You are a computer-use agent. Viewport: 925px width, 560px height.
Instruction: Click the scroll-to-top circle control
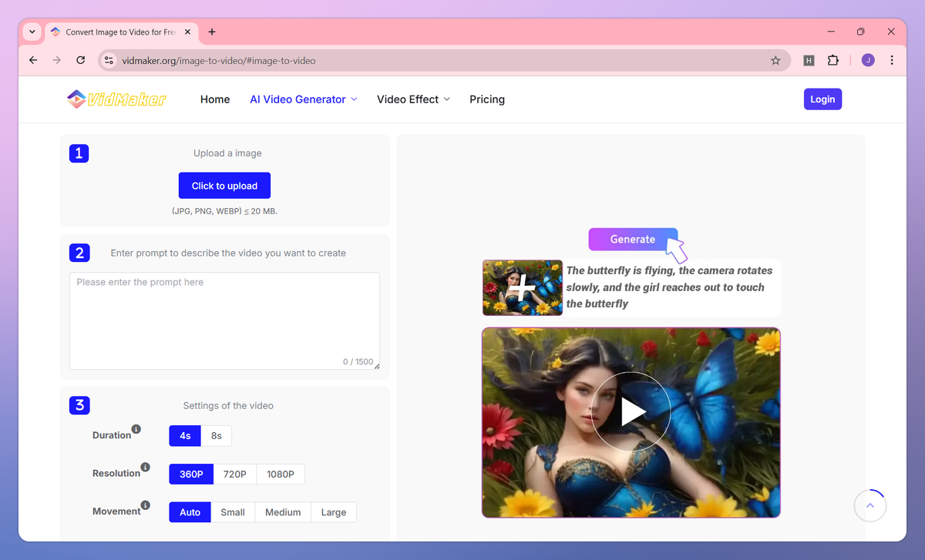pos(870,505)
